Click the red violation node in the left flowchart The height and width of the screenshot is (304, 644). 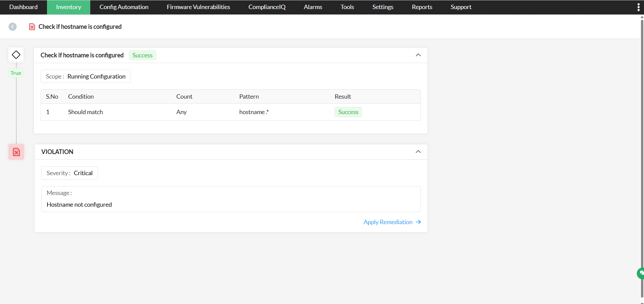(x=16, y=152)
